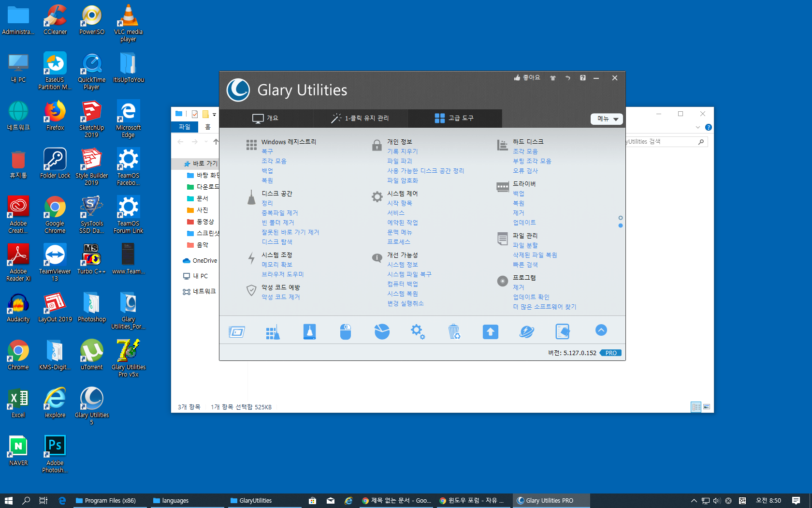Open 부팅 조각 모음 link

point(532,161)
